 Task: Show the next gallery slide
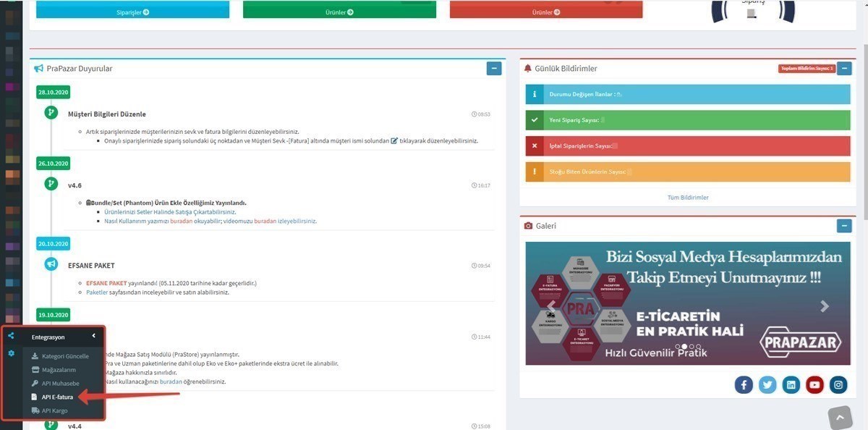point(825,306)
